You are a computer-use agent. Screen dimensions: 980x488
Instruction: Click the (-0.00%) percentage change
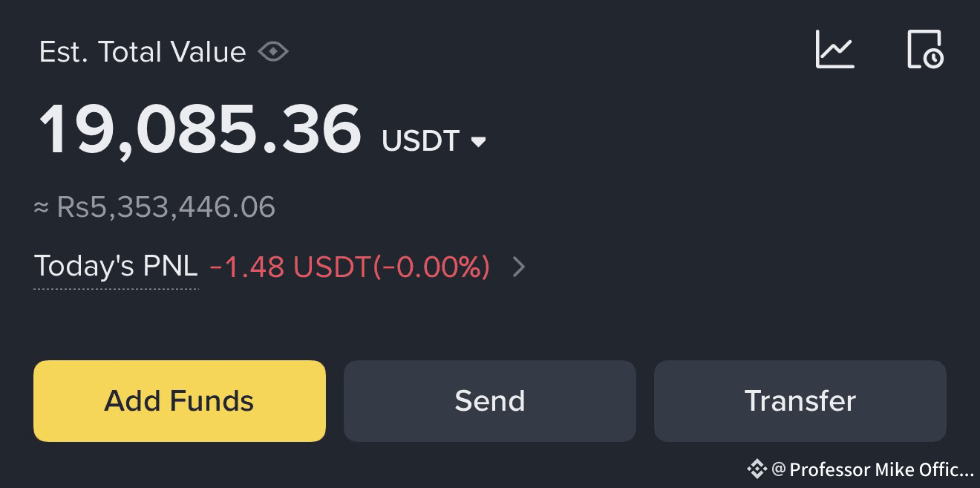pyautogui.click(x=431, y=267)
